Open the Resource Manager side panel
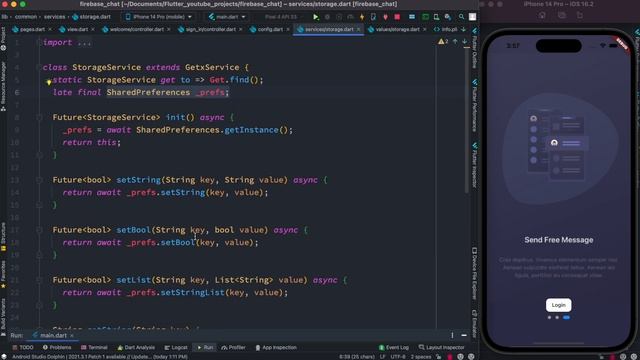Viewport: 640px width, 360px height. (3, 87)
